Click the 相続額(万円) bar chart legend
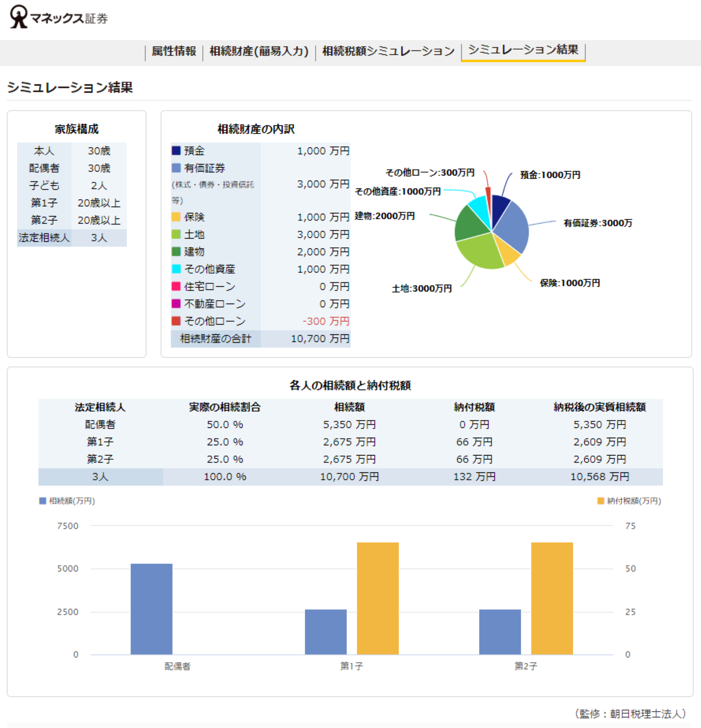The width and height of the screenshot is (701, 728). click(x=67, y=501)
